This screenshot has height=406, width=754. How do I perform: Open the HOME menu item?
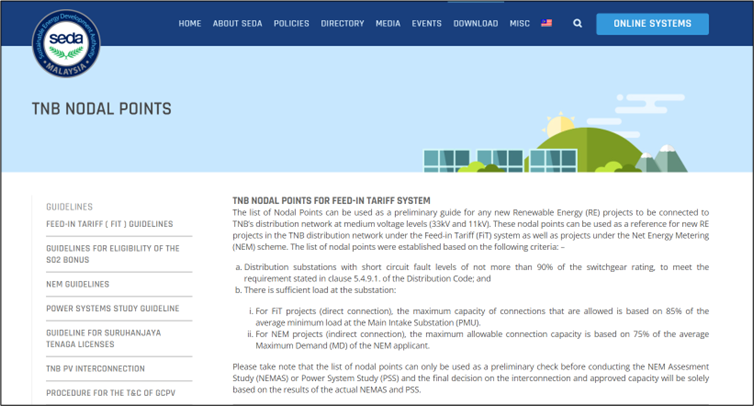click(190, 23)
